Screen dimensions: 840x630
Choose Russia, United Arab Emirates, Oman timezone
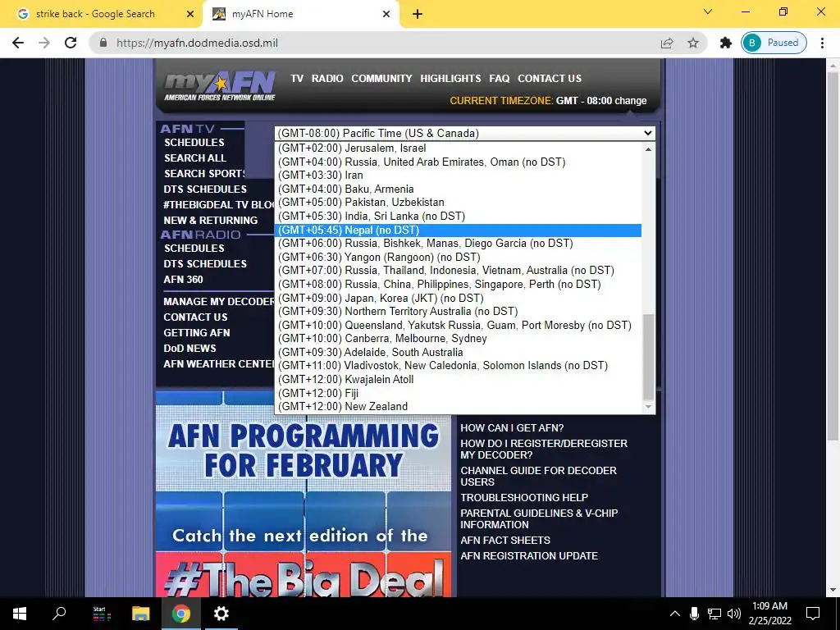coord(458,162)
